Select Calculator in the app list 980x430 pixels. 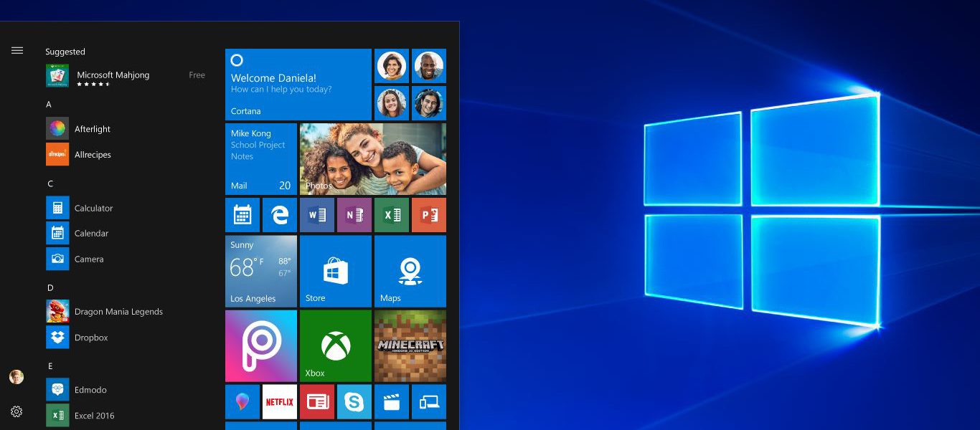pos(93,208)
